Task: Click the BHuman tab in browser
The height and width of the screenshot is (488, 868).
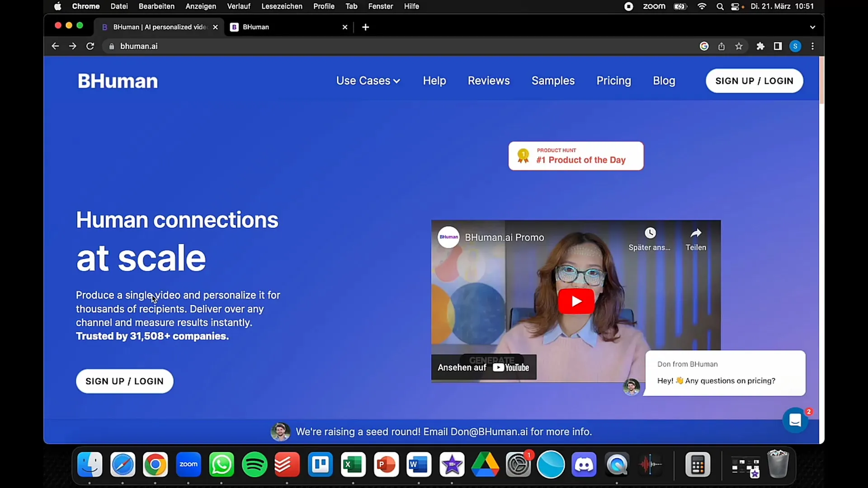Action: click(x=289, y=27)
